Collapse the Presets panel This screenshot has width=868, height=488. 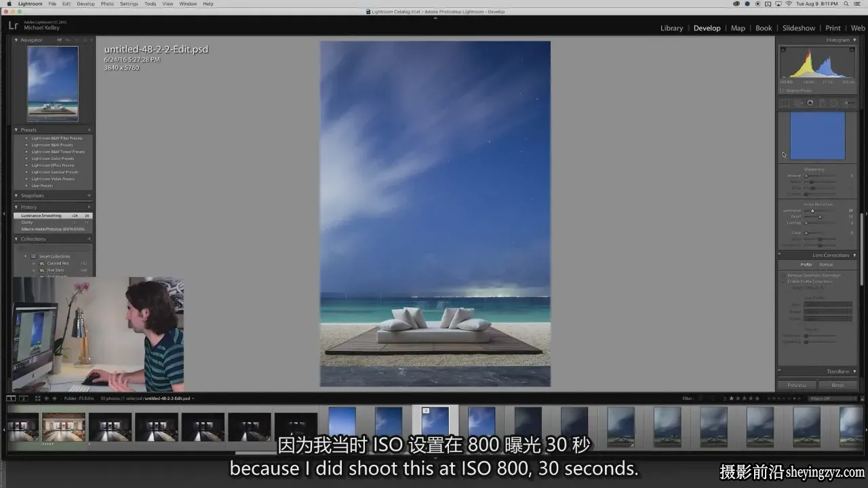(16, 129)
